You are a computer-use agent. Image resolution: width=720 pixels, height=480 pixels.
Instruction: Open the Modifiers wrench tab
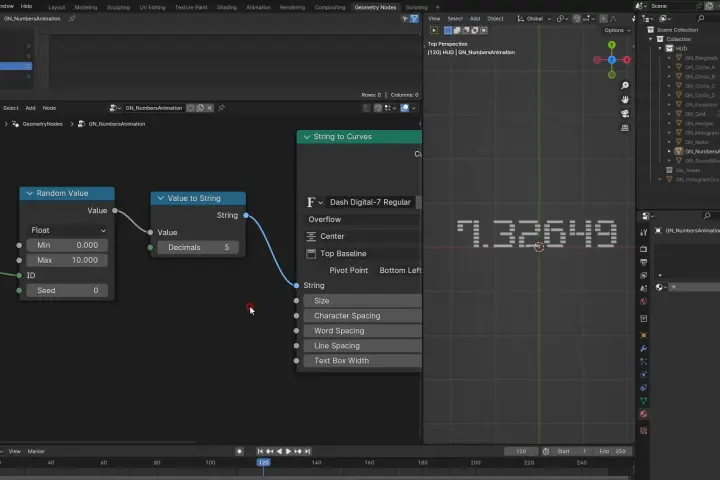pos(643,348)
